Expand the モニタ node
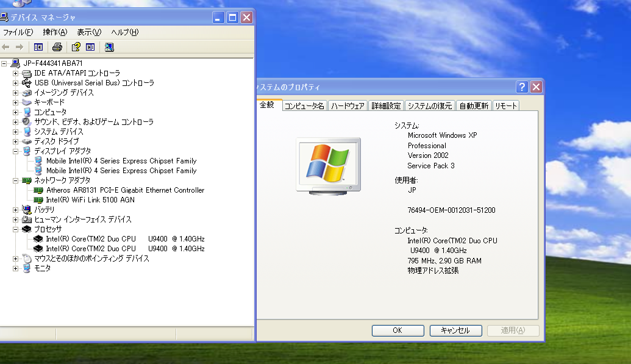Screen dimensions: 631x364 (x=15, y=268)
